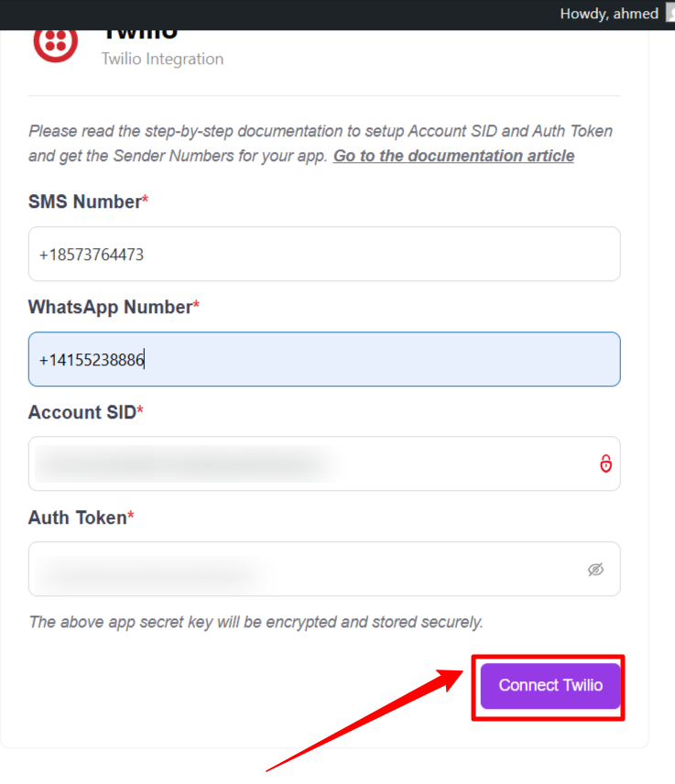Image resolution: width=675 pixels, height=784 pixels.
Task: Click the SMS Number label
Action: click(85, 201)
